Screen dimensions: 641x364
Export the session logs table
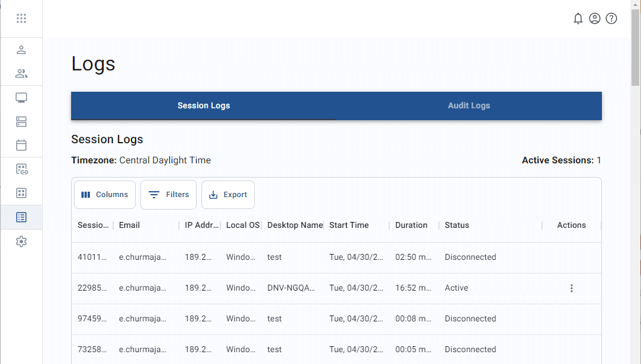(228, 195)
